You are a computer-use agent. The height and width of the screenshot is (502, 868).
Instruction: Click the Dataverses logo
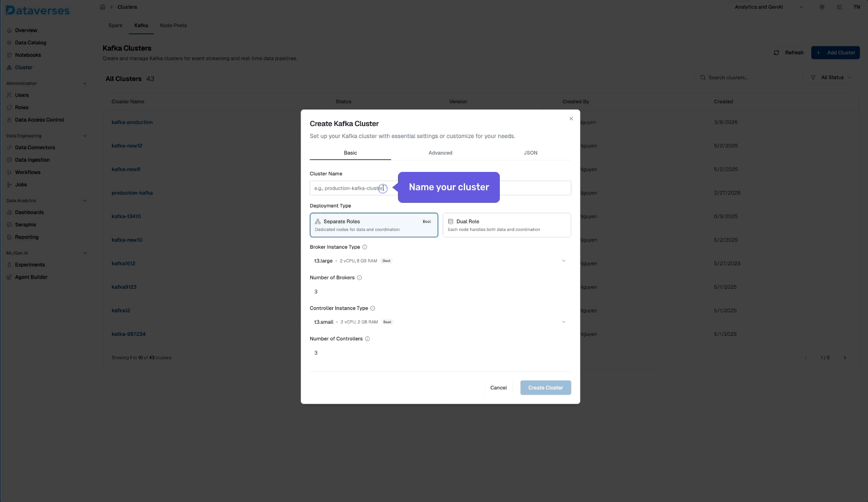tap(38, 10)
